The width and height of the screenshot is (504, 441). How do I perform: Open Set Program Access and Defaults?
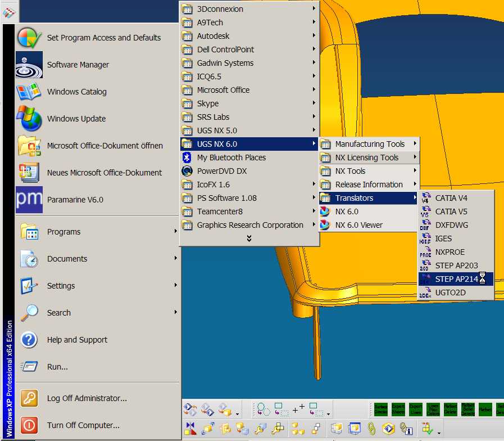(x=97, y=38)
